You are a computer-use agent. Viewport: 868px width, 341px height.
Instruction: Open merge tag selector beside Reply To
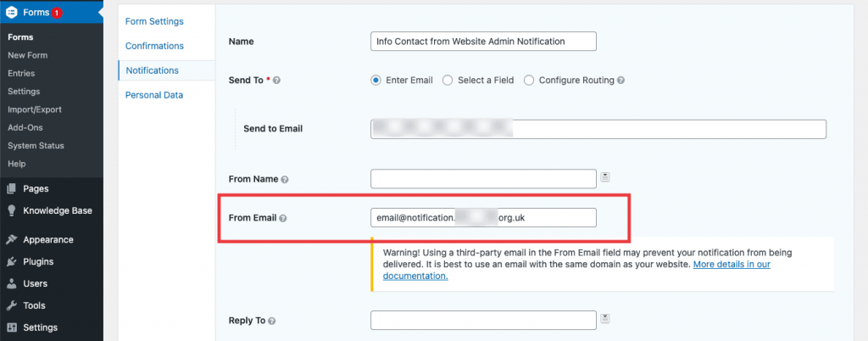605,318
